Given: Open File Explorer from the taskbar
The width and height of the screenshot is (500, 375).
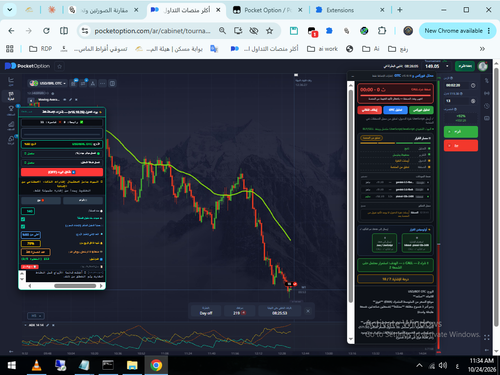Looking at the screenshot, I should pos(132,365).
